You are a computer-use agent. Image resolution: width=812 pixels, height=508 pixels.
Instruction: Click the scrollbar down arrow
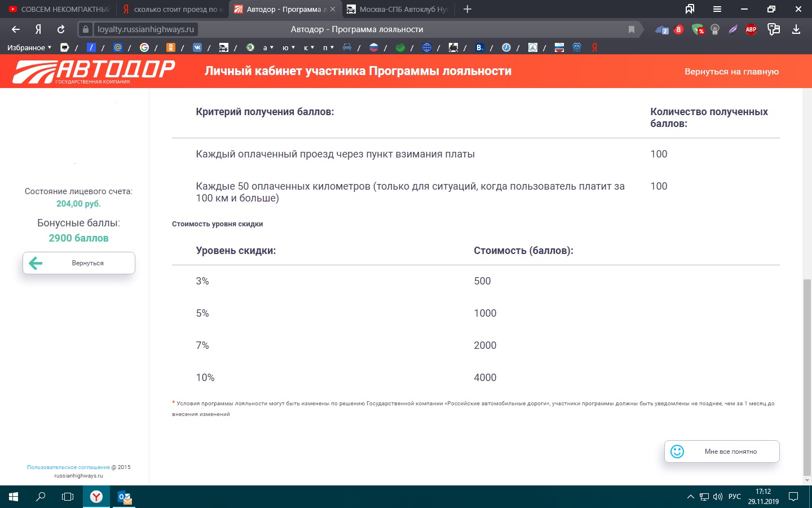[807, 480]
